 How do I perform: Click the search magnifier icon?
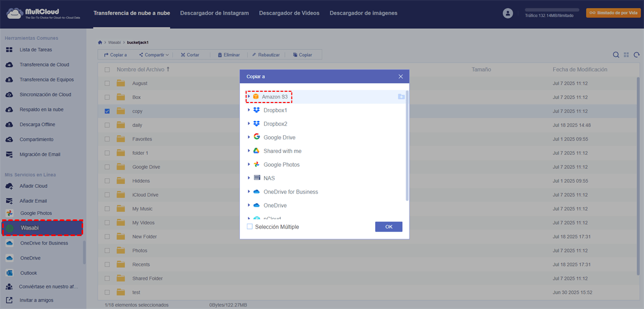coord(617,55)
